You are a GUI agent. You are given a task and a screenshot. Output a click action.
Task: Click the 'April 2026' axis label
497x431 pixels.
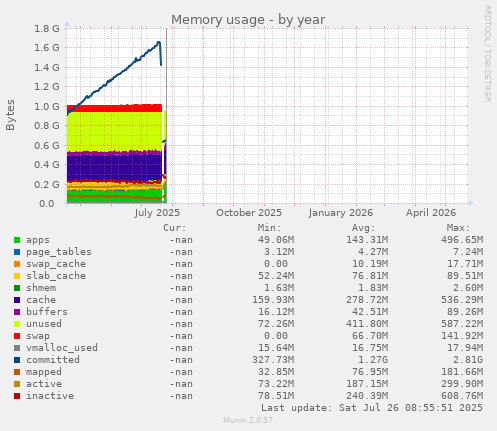(x=431, y=213)
